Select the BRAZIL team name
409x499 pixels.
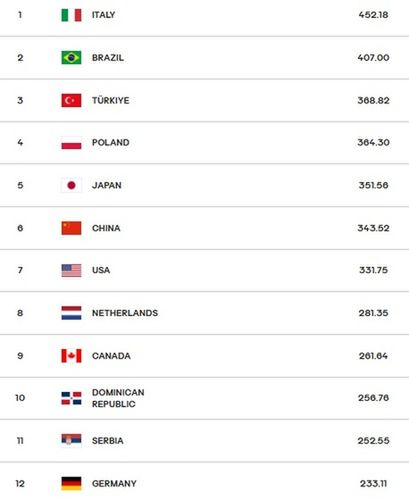coord(108,58)
